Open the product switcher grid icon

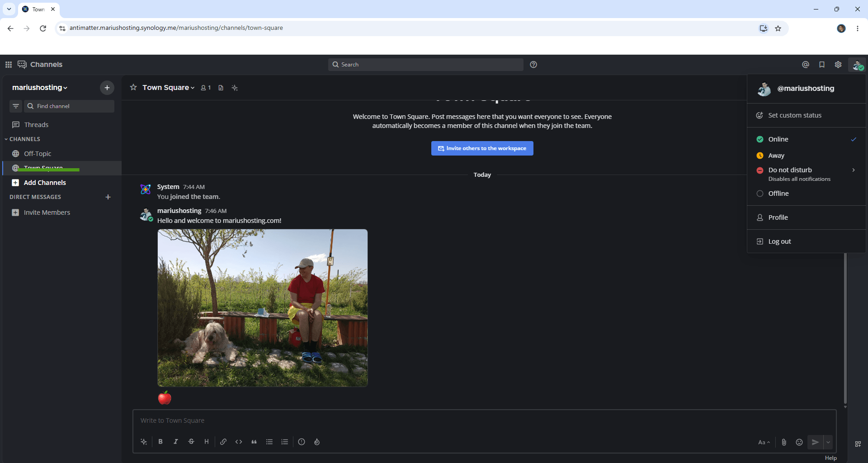8,65
